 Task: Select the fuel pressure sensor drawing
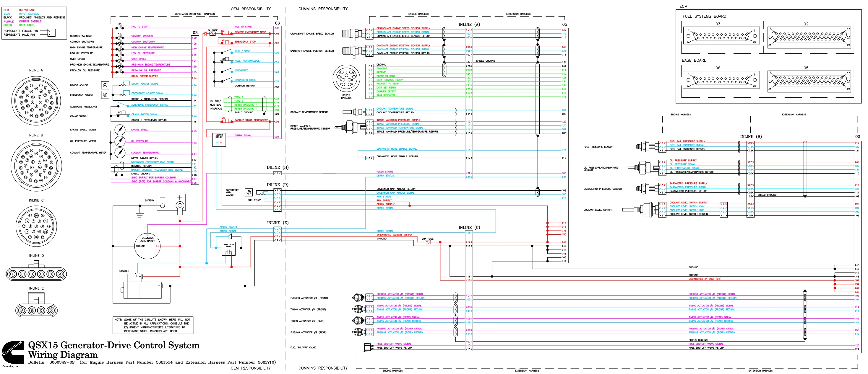coord(647,146)
